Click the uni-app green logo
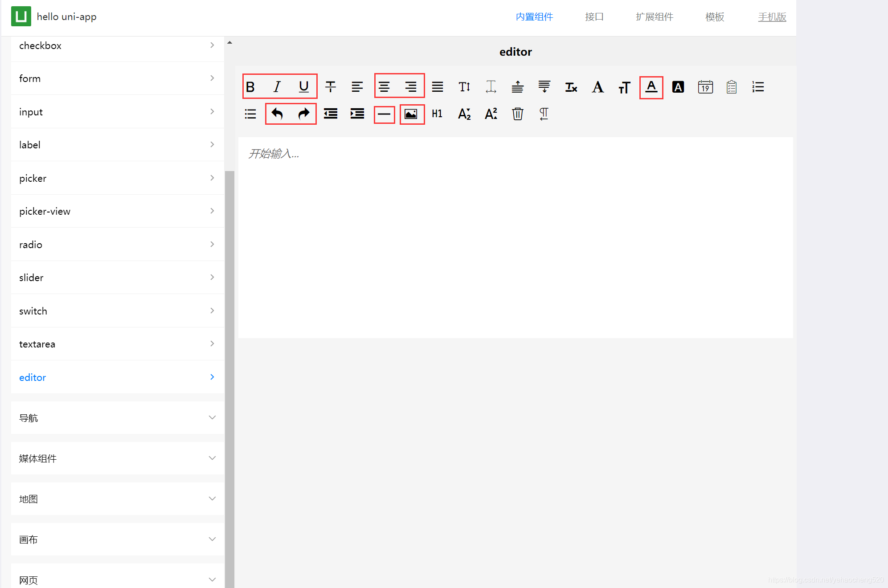Viewport: 888px width, 588px height. click(x=21, y=16)
